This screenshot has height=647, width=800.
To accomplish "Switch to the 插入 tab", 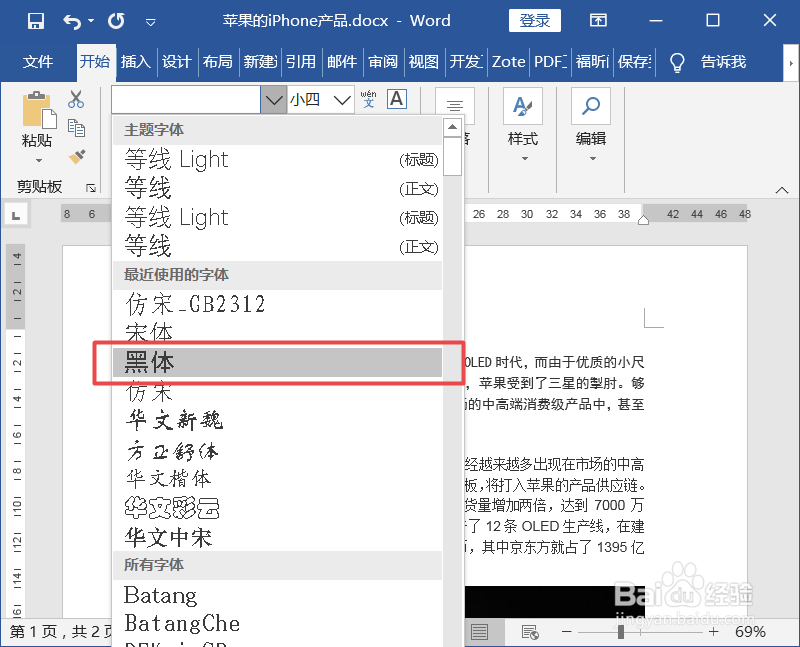I will click(135, 62).
